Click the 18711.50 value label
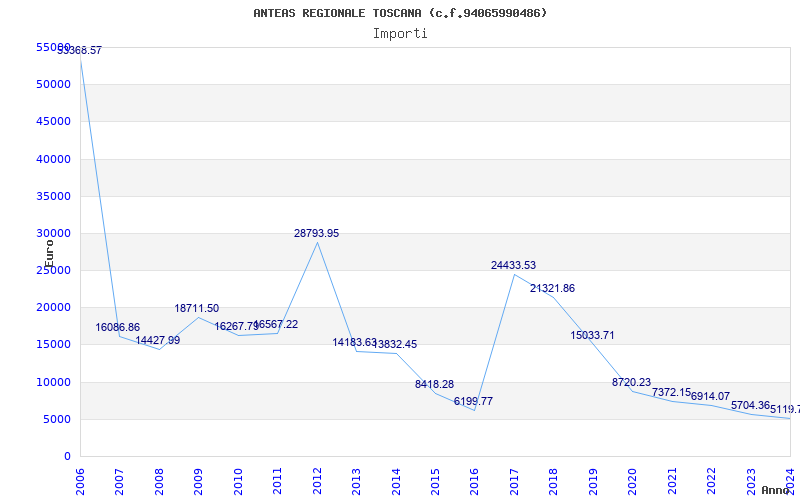The width and height of the screenshot is (800, 500). click(196, 308)
